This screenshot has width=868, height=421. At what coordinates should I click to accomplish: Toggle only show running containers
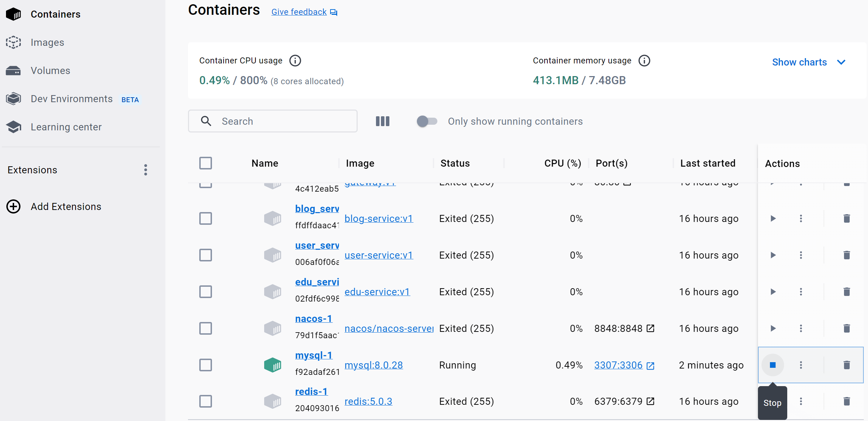pos(427,121)
